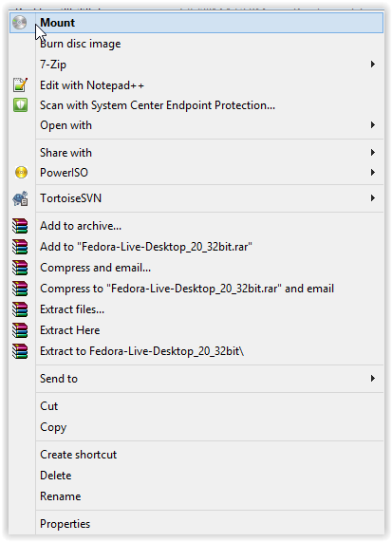Viewport: 392px width, 542px height.
Task: Click WinRAR icon beside Extract Here
Action: (20, 330)
